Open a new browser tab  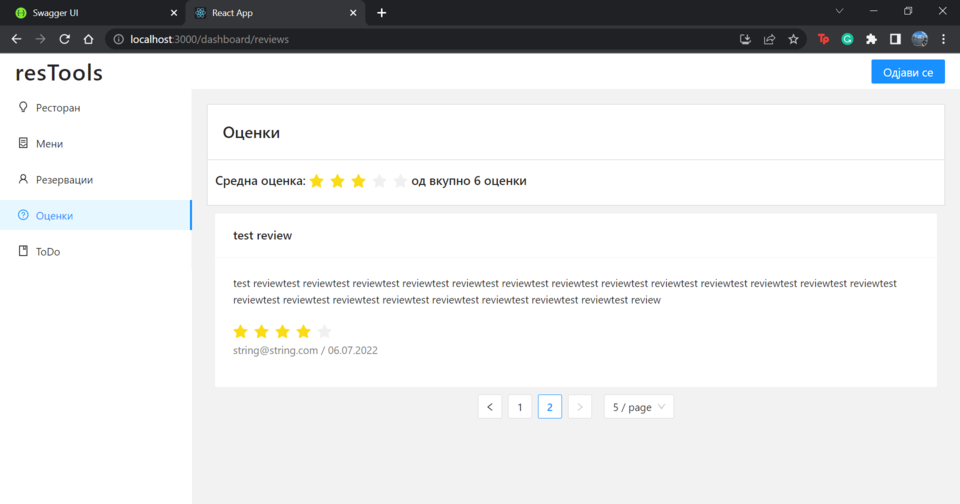pos(381,12)
